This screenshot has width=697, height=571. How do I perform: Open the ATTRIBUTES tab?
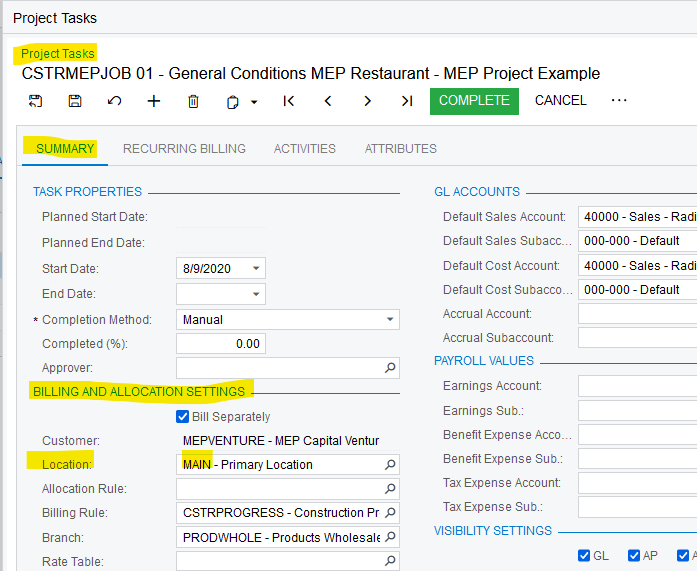click(401, 148)
